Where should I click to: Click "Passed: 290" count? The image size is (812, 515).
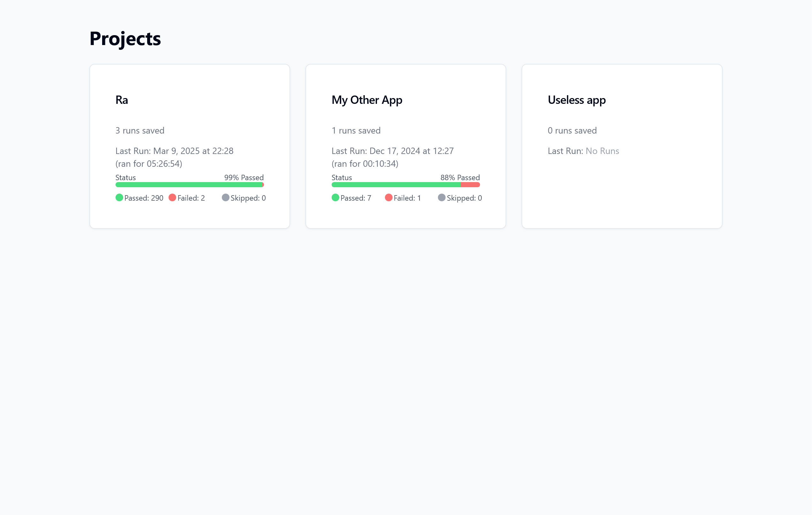coord(144,198)
